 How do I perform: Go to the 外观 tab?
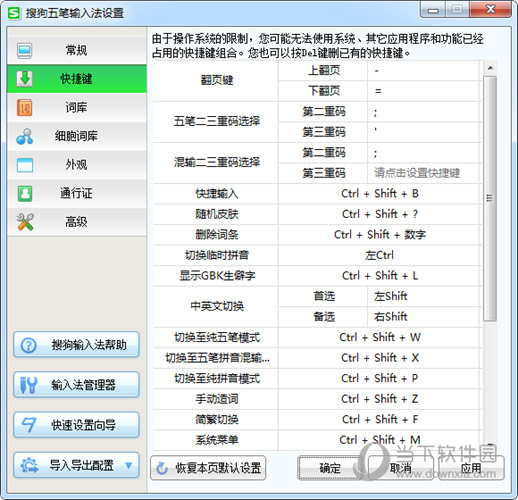[77, 165]
